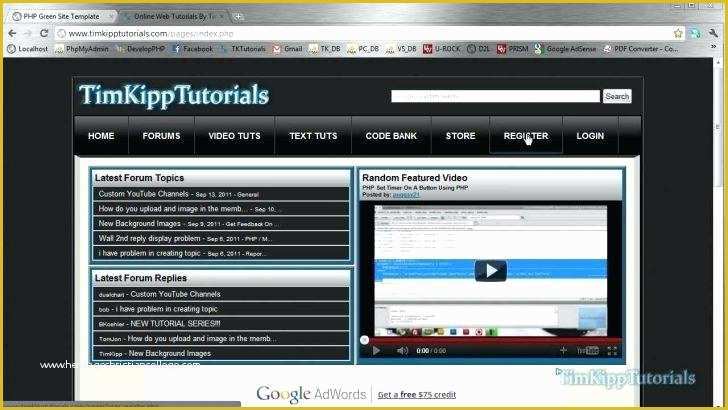The image size is (728, 410).
Task: Click the browser forward arrow
Action: 28,33
